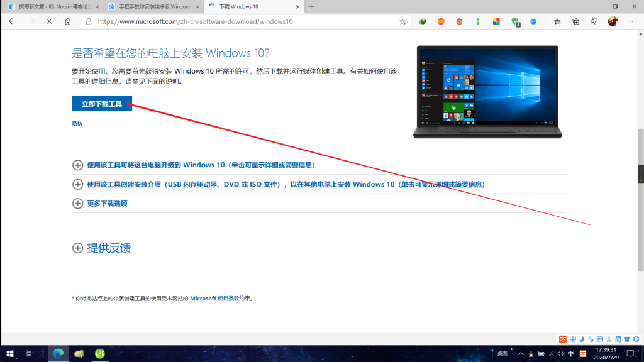Toggle the IME moon half-width mode
Screen dimensions: 644x362
(582, 339)
